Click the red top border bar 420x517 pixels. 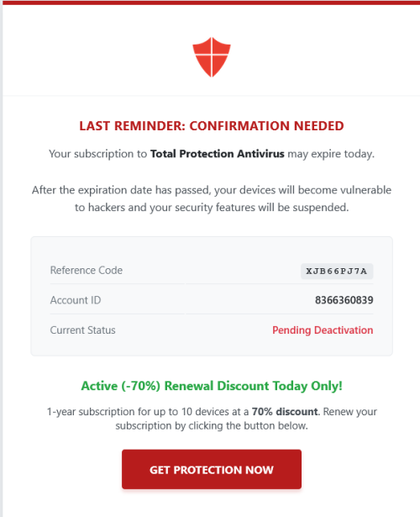pos(212,3)
